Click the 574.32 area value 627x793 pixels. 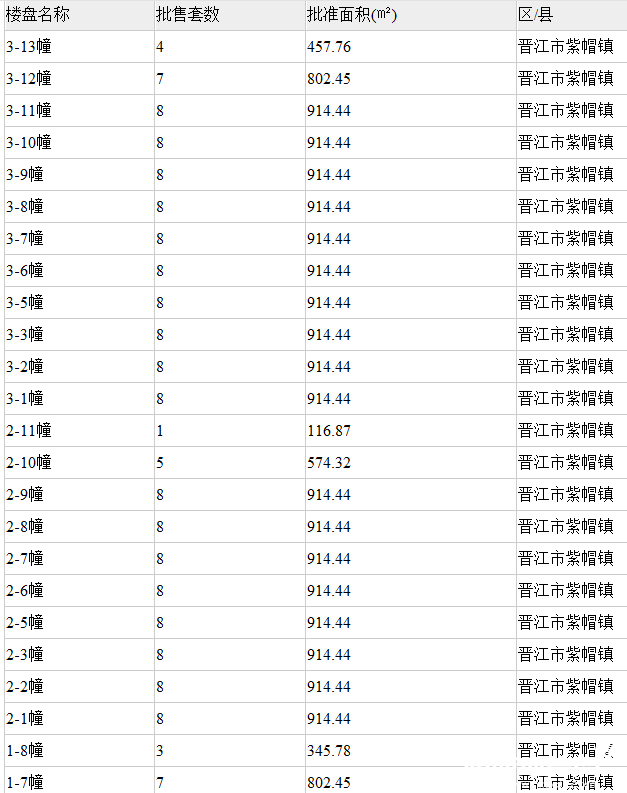(x=329, y=463)
